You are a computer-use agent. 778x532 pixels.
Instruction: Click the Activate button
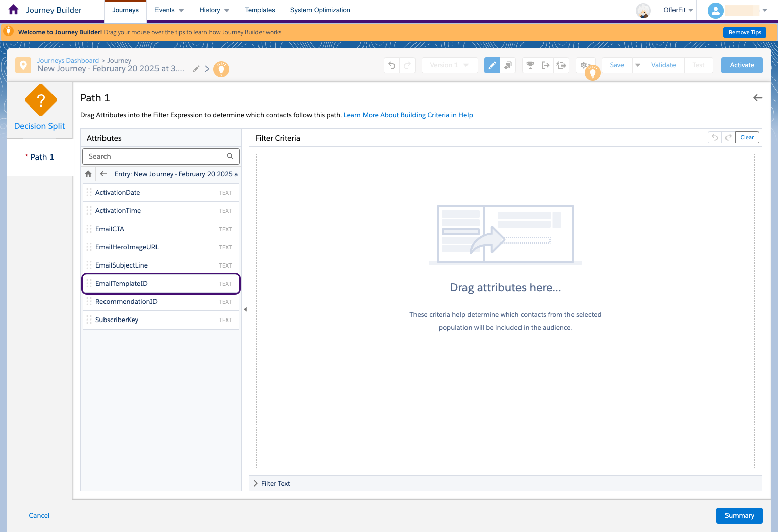[741, 65]
